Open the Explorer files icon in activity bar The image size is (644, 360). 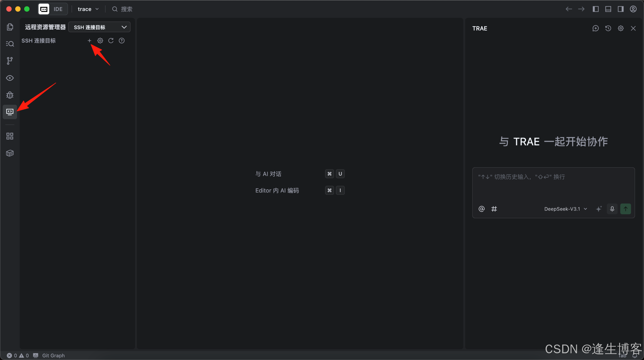click(10, 27)
